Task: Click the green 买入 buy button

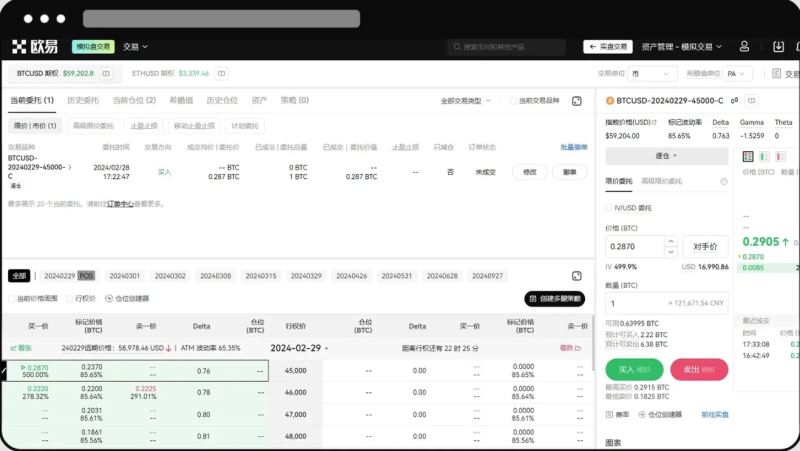Action: [x=634, y=369]
